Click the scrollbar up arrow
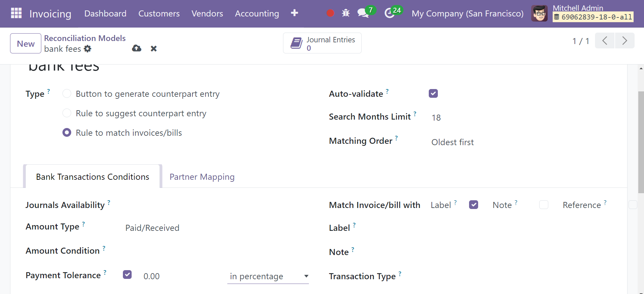The image size is (644, 294). pyautogui.click(x=641, y=68)
